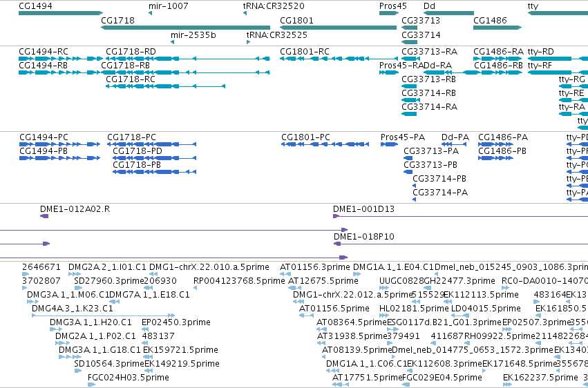Select transcript CG1718-RC label
This screenshot has width=588, height=388.
coord(131,79)
